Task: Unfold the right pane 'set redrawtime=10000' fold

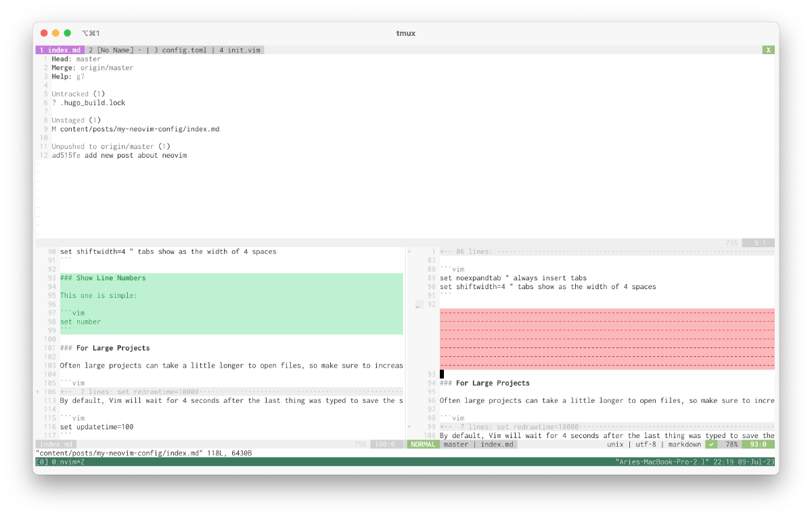Action: point(514,427)
